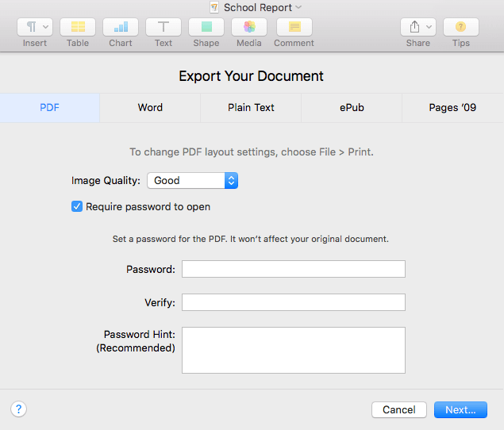Select the PDF export tab
This screenshot has width=504, height=430.
coord(49,108)
